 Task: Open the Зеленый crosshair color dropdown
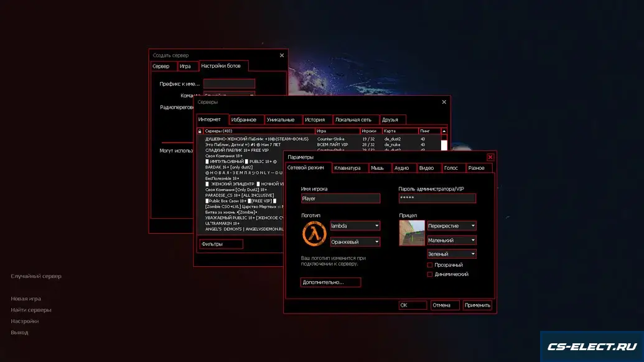click(452, 254)
